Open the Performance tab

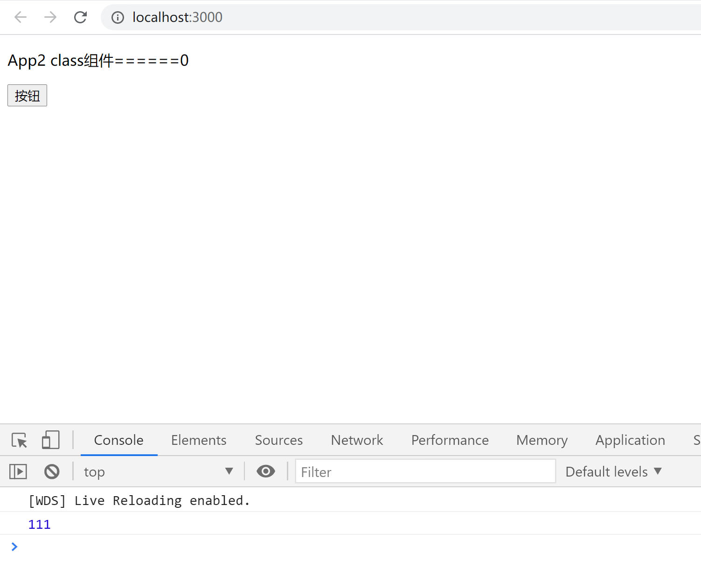coord(450,440)
